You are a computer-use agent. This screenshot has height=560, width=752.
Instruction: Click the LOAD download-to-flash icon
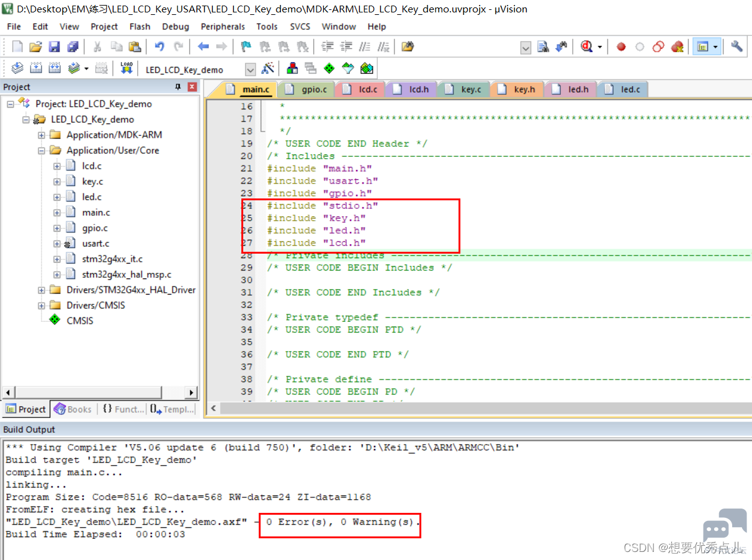127,69
